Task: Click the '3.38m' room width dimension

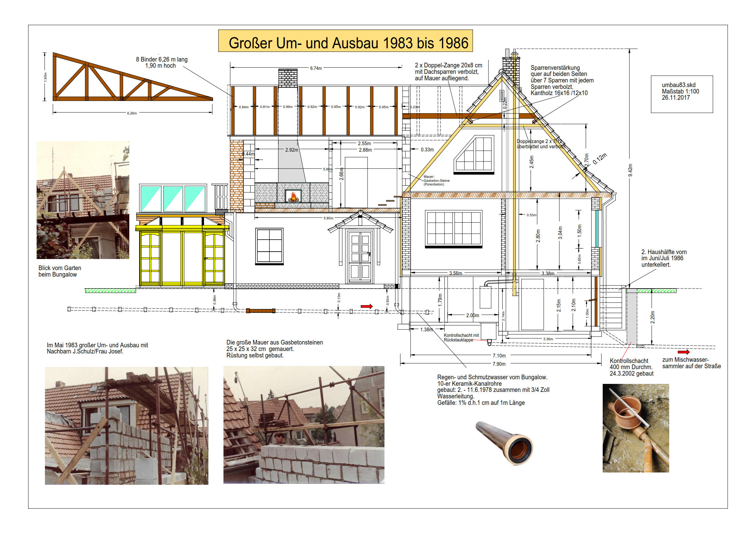Action: (548, 273)
